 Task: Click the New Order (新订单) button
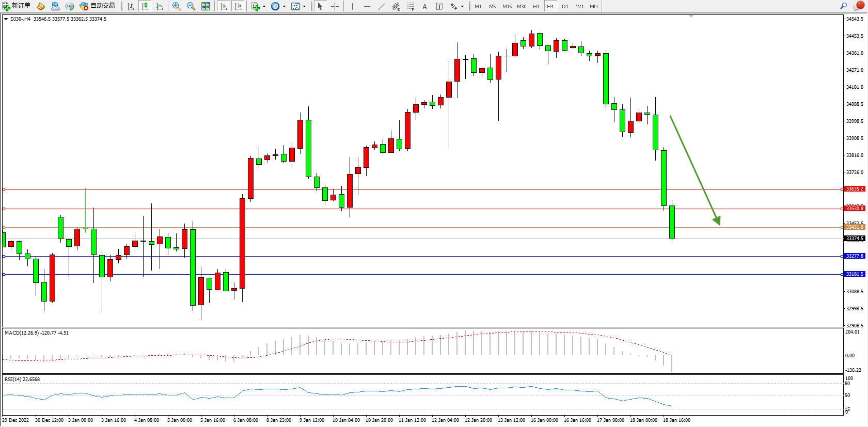pos(17,6)
